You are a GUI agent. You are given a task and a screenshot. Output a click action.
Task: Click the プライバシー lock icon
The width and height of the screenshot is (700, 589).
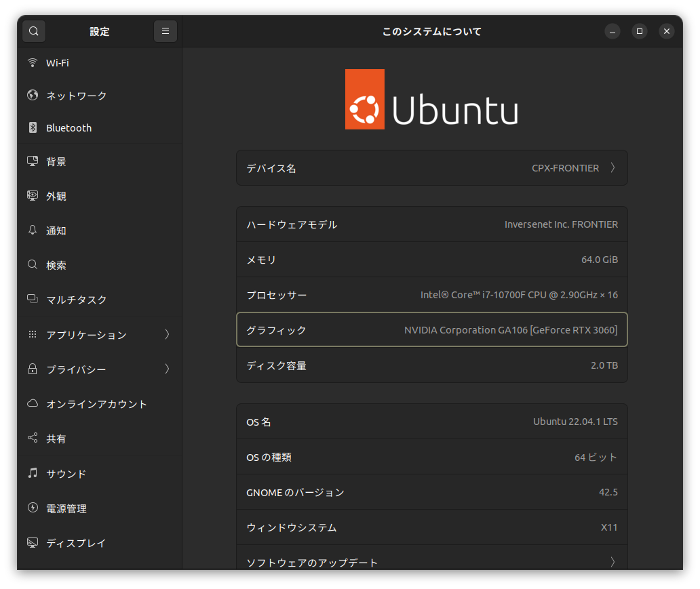click(x=33, y=369)
